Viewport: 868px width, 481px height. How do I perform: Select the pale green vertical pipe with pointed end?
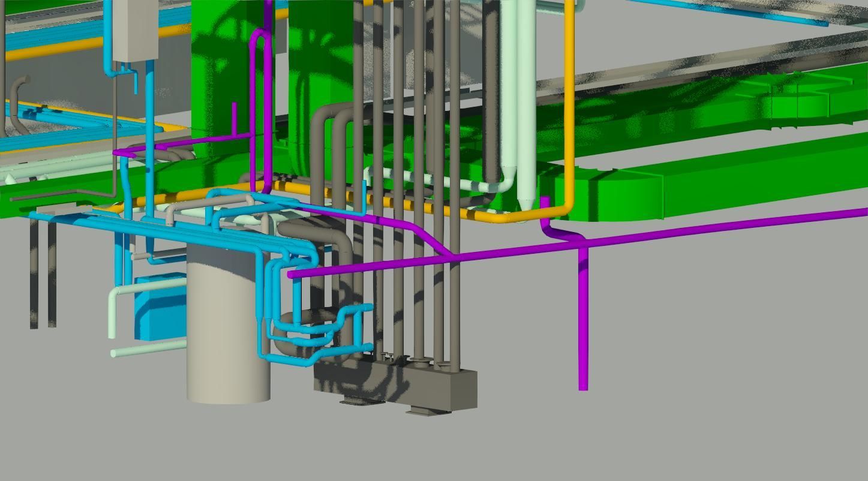coord(526,105)
